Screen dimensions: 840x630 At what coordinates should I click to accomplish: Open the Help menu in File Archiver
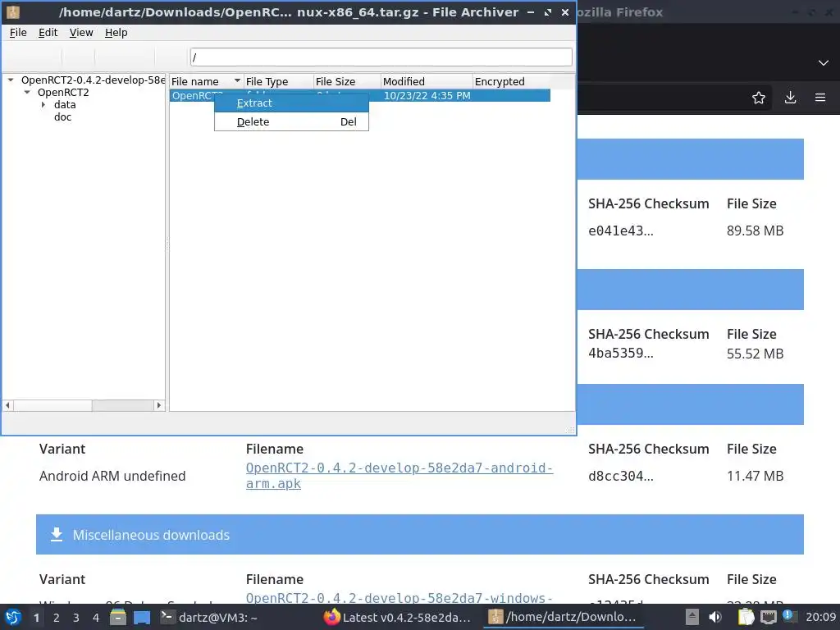pos(116,33)
